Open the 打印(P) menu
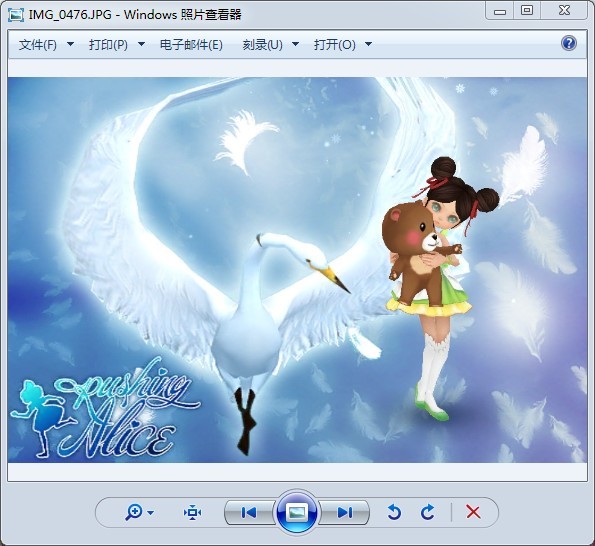The width and height of the screenshot is (595, 546). click(x=108, y=45)
